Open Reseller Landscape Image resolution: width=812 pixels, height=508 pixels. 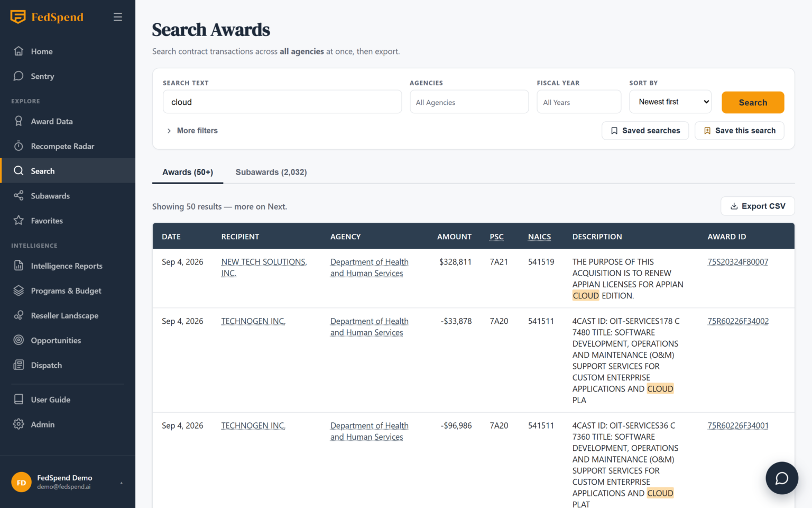[x=68, y=315]
